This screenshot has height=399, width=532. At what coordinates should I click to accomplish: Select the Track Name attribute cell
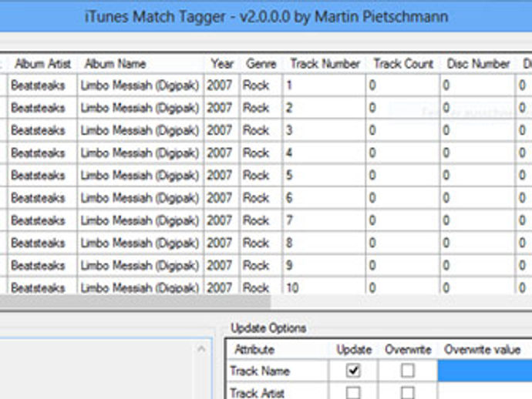coord(278,370)
